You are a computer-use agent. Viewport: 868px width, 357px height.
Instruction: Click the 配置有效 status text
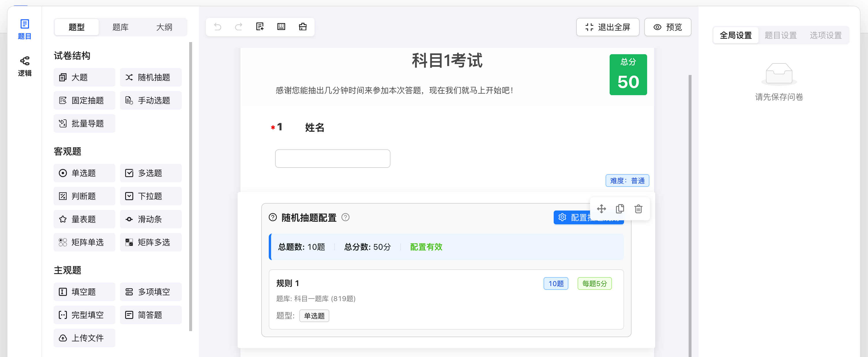pos(426,247)
